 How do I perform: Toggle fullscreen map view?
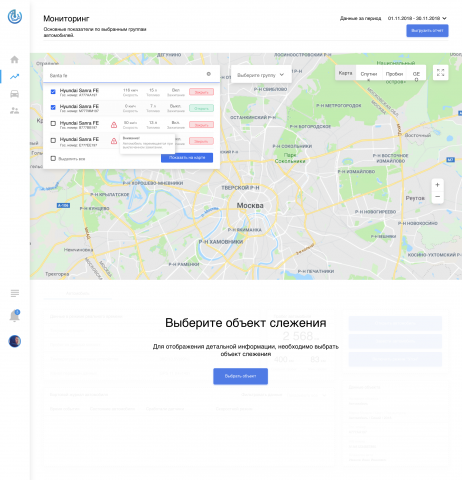(441, 73)
